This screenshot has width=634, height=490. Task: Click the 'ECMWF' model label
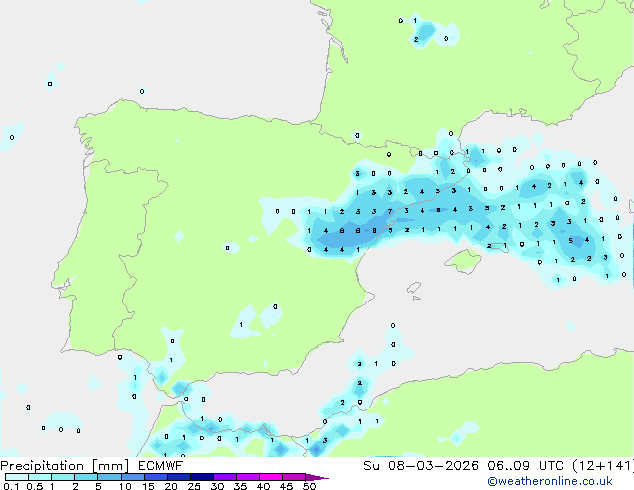point(160,466)
